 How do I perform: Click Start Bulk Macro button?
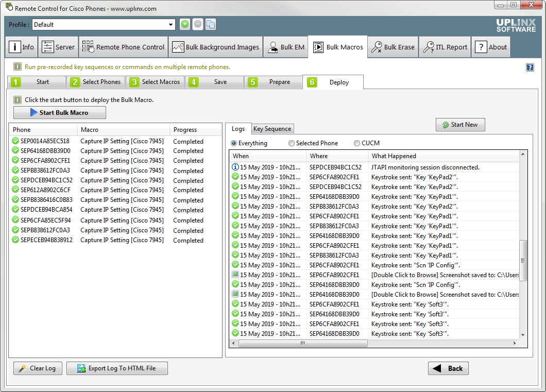tap(60, 113)
